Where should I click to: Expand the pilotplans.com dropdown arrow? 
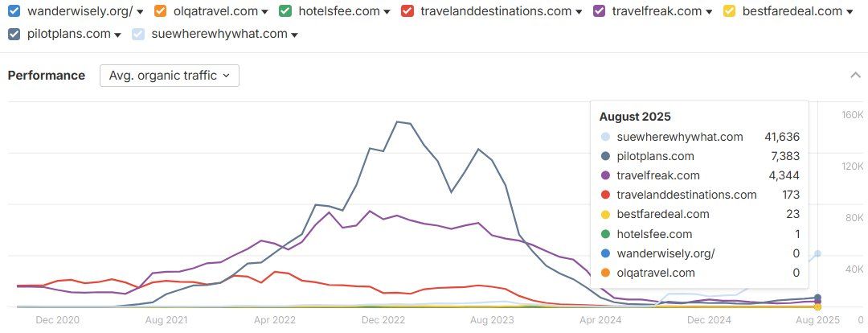click(117, 35)
